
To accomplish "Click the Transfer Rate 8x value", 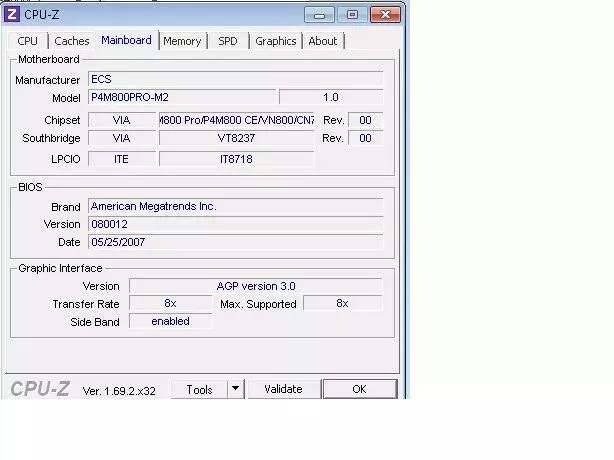I will click(x=170, y=303).
